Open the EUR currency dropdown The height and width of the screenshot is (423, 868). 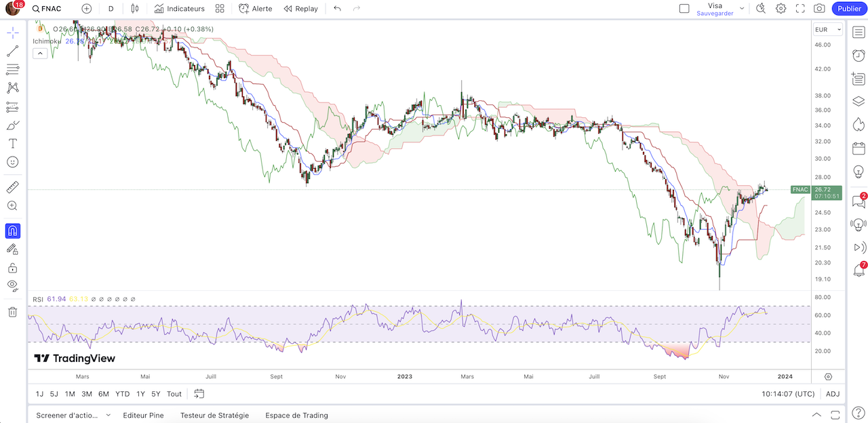(x=827, y=30)
